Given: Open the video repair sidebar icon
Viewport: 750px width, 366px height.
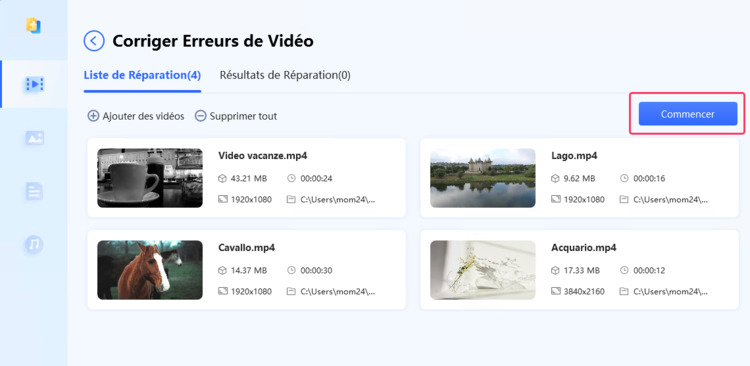Looking at the screenshot, I should [34, 85].
